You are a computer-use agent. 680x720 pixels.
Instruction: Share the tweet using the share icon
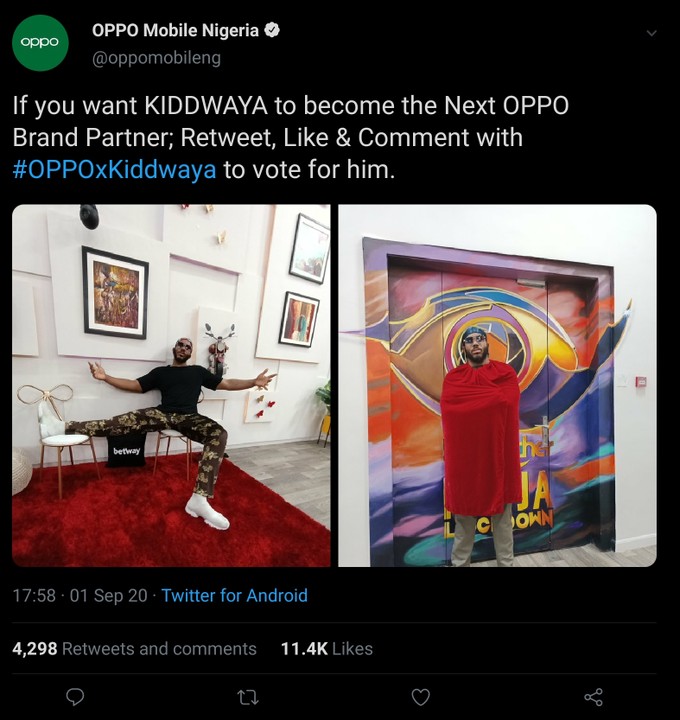point(593,697)
